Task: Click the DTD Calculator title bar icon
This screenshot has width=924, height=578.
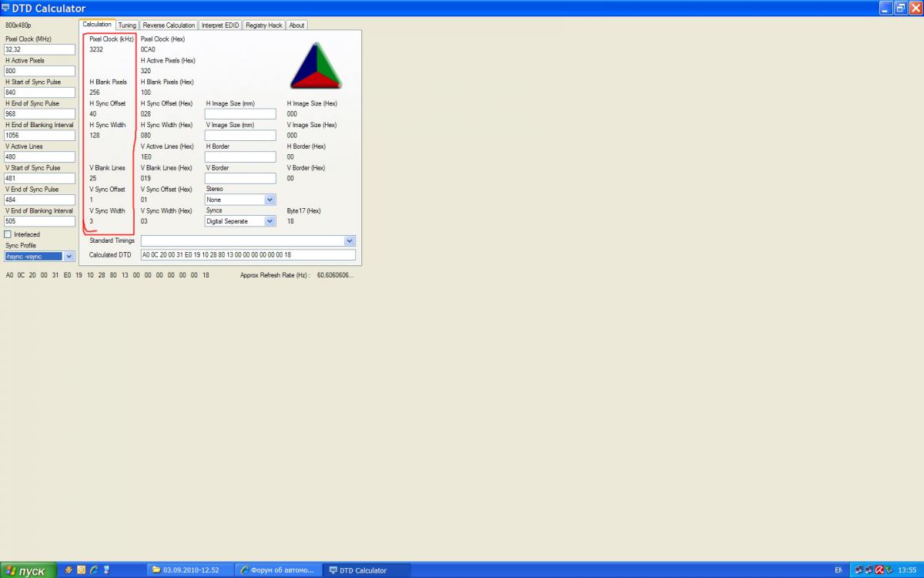Action: click(x=6, y=8)
